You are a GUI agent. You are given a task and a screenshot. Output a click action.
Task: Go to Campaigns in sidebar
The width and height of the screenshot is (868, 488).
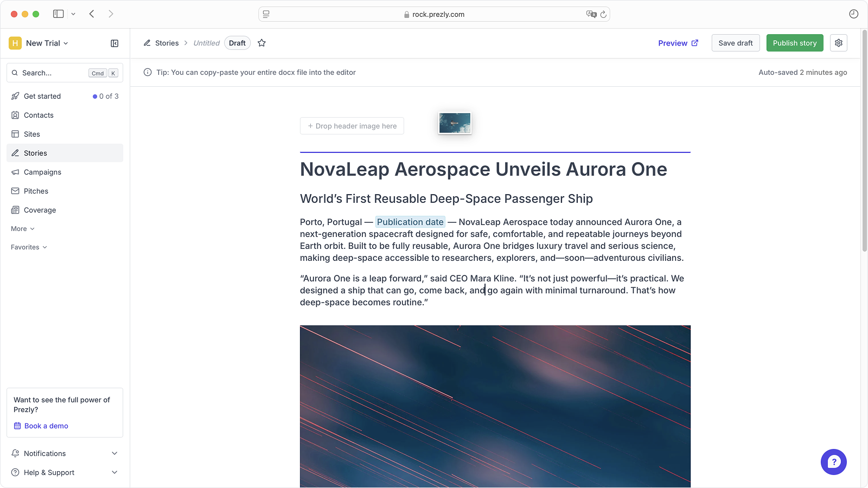pos(42,172)
